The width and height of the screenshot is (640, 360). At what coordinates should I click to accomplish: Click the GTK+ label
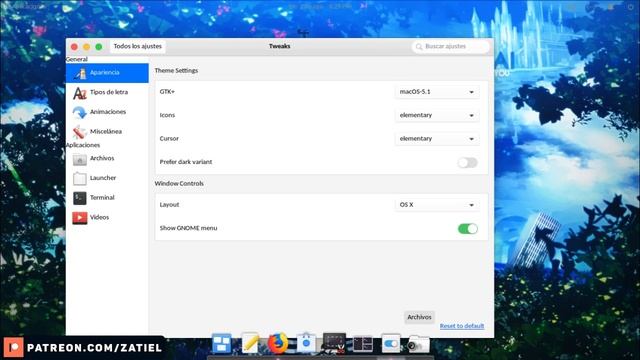click(x=167, y=92)
